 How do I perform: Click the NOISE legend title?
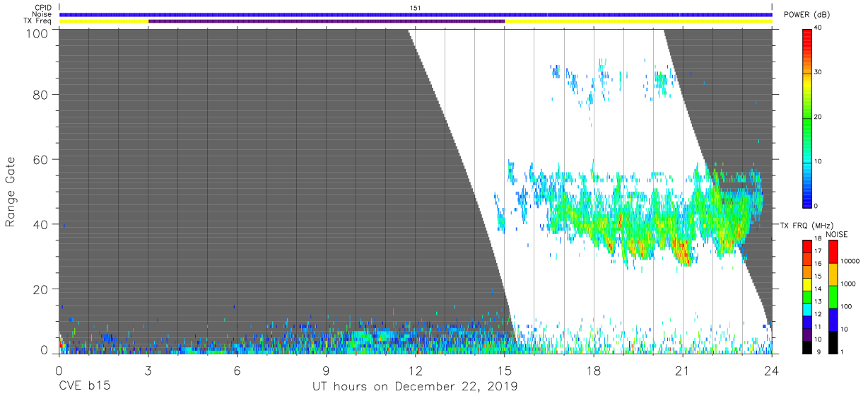[x=836, y=234]
